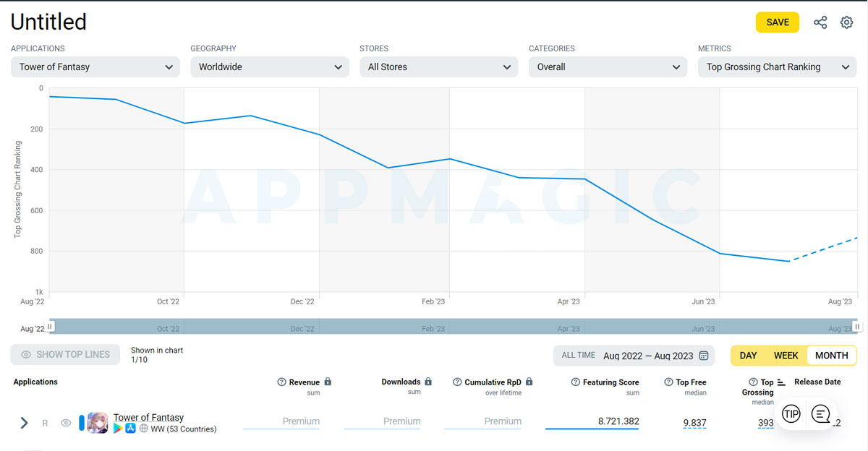Click the SAVE button
Viewport: 868px width, 451px height.
click(778, 22)
